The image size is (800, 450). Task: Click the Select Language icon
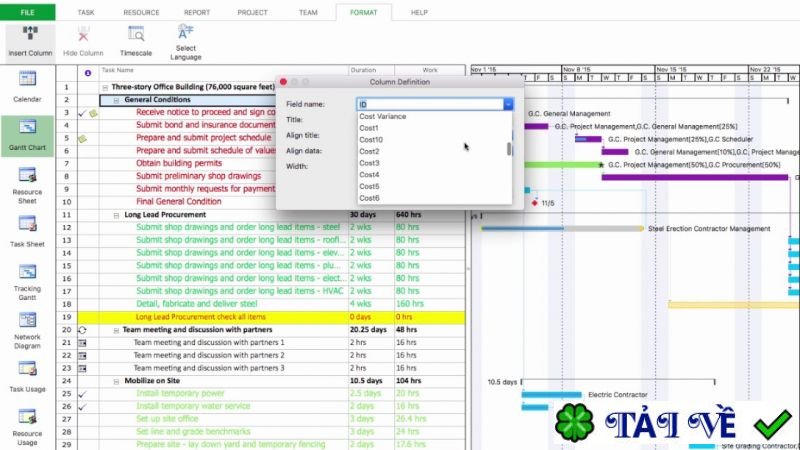point(185,32)
